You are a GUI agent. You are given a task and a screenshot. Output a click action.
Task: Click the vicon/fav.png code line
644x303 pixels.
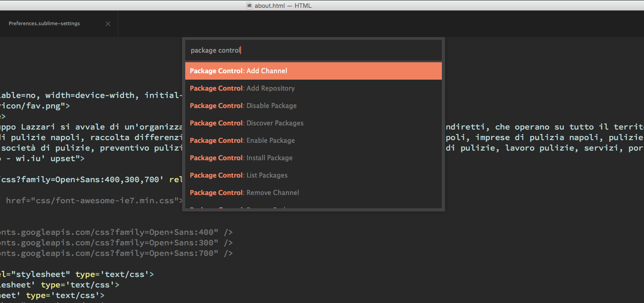pyautogui.click(x=35, y=106)
